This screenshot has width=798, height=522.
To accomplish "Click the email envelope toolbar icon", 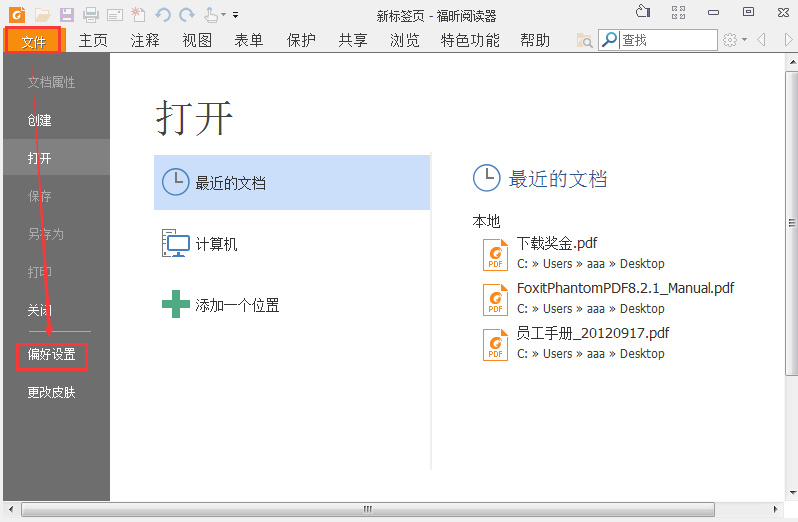I will pyautogui.click(x=115, y=15).
